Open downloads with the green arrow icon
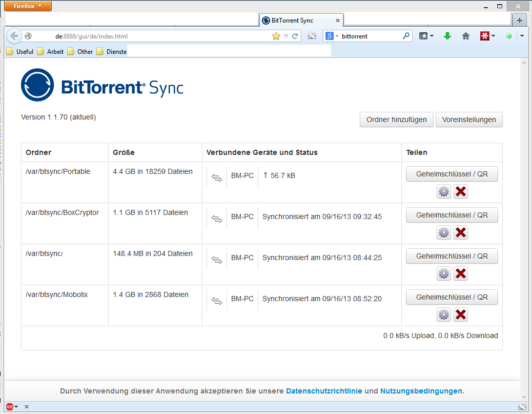The width and height of the screenshot is (532, 414). coord(447,36)
